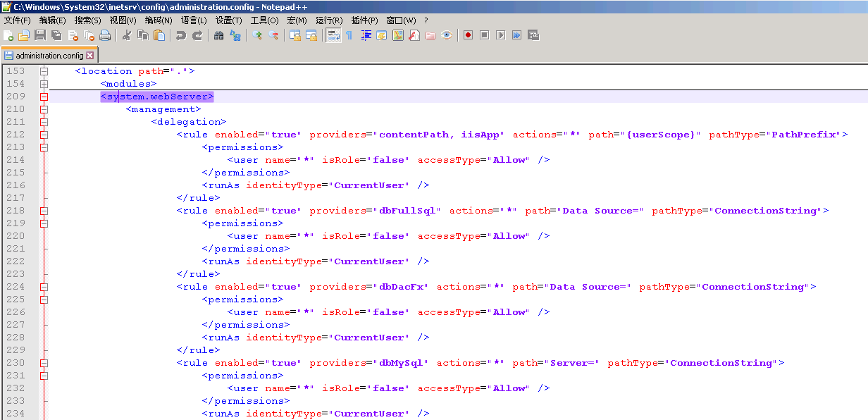The height and width of the screenshot is (420, 868).
Task: Open the 插件(P) Plugins menu
Action: click(x=364, y=20)
